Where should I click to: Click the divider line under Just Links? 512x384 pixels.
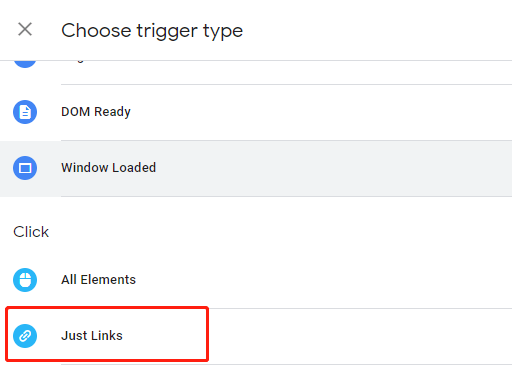[x=286, y=364]
